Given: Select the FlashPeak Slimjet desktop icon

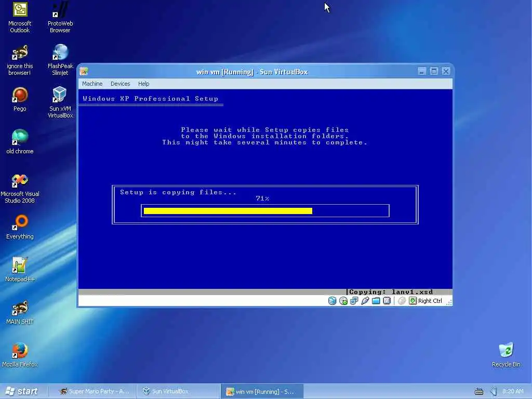Looking at the screenshot, I should pyautogui.click(x=60, y=60).
